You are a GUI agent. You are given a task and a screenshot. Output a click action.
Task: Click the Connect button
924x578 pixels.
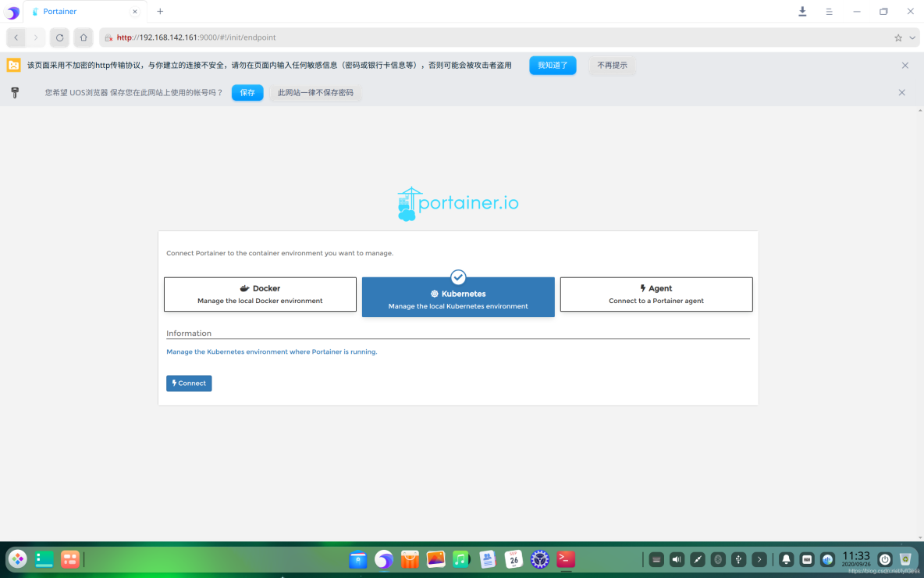[188, 383]
